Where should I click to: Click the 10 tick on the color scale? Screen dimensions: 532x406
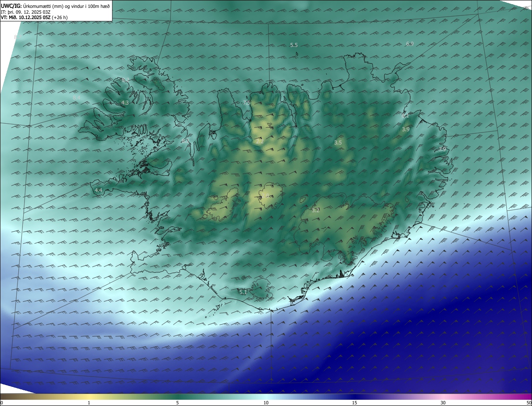[266, 403]
